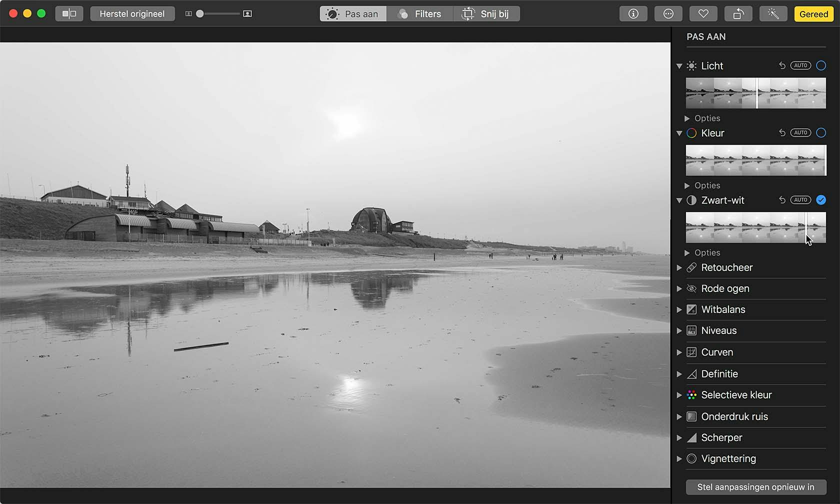Expand the Rode ogen section

pos(679,288)
